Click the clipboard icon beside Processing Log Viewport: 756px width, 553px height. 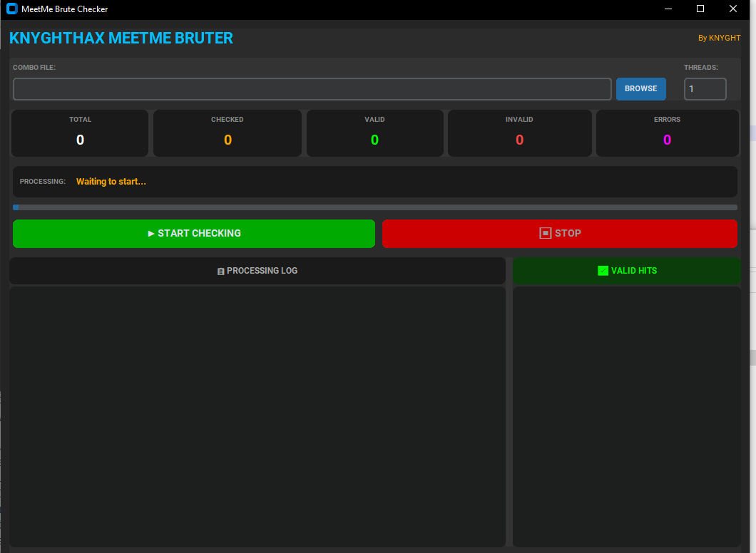coord(221,272)
